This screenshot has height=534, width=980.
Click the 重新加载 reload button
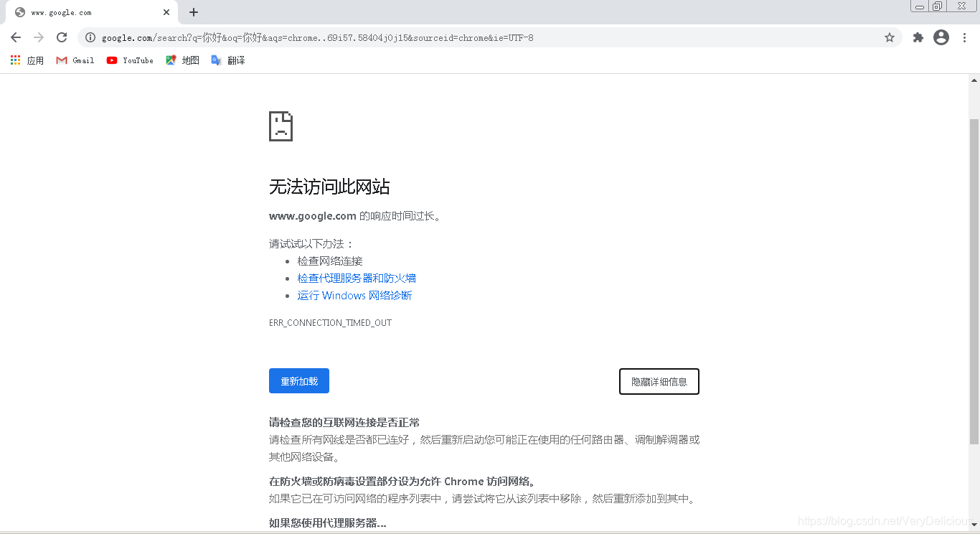(299, 381)
